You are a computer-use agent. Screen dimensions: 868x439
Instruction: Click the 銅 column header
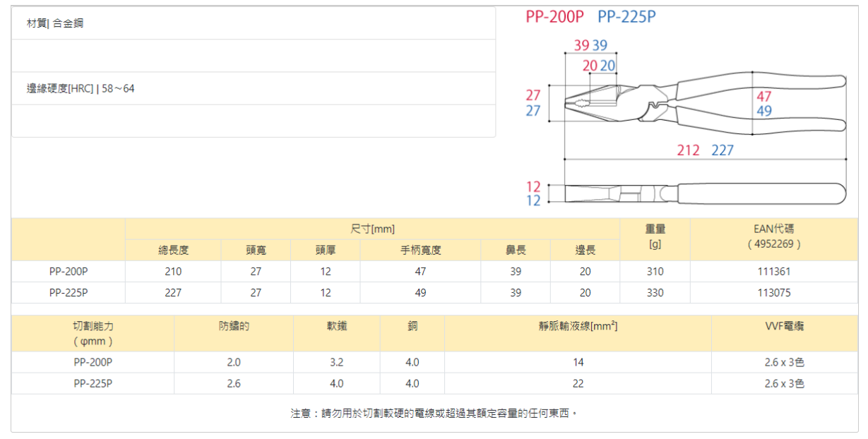click(412, 333)
